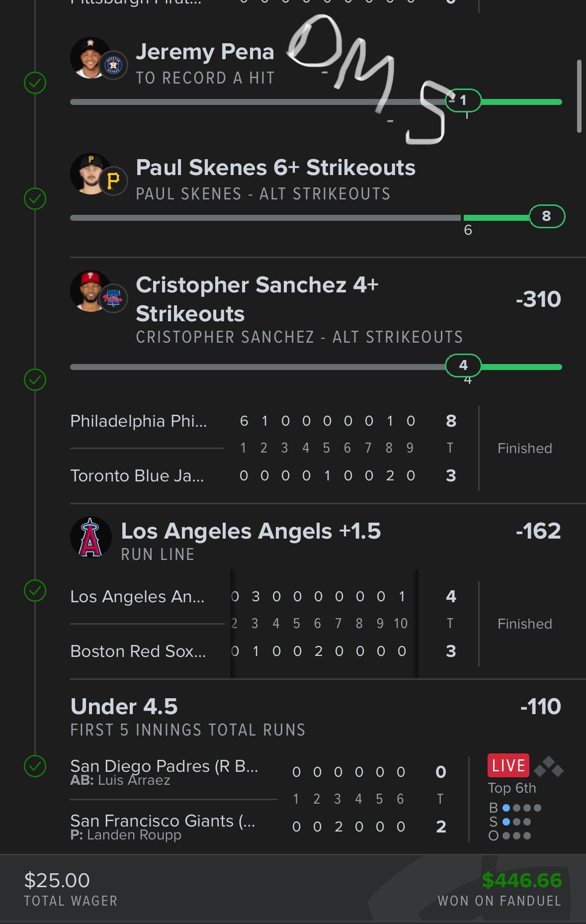The width and height of the screenshot is (586, 924).
Task: Tap the Cristopher Sanchez leg checkmark
Action: pyautogui.click(x=35, y=379)
